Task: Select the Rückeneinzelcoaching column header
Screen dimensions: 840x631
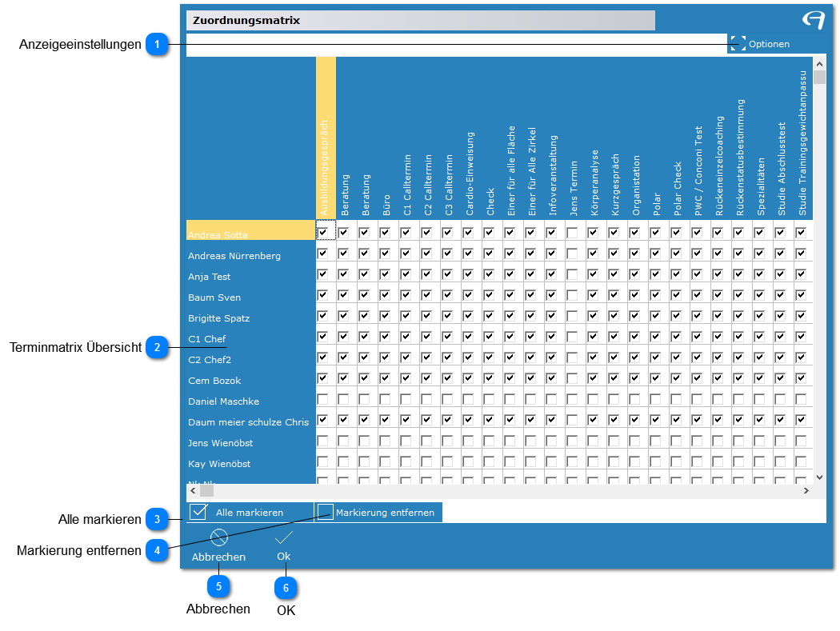Action: (719, 138)
